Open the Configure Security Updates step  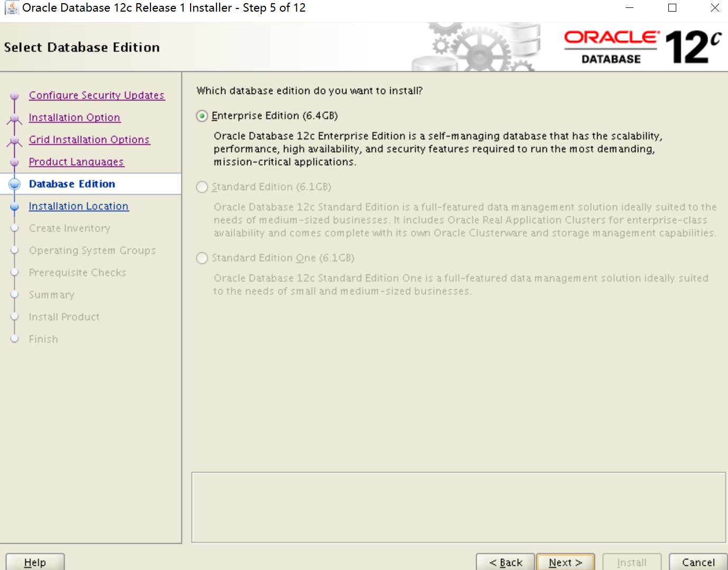tap(97, 95)
